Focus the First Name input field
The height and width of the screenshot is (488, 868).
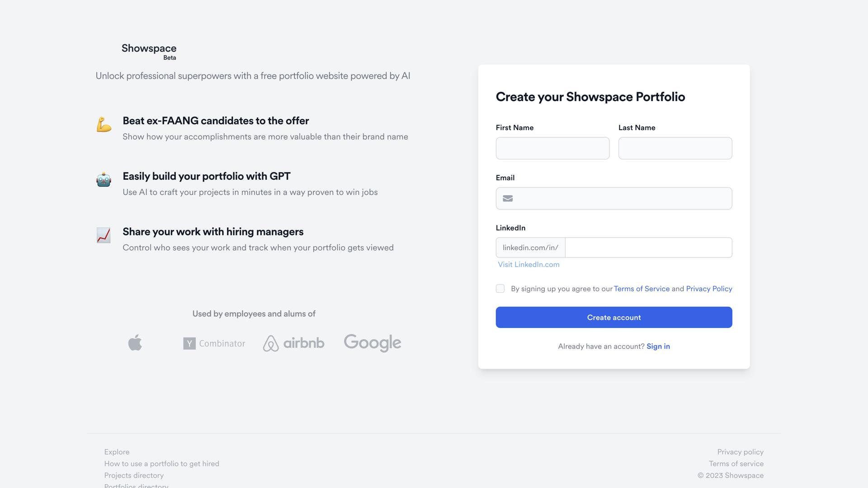(552, 148)
